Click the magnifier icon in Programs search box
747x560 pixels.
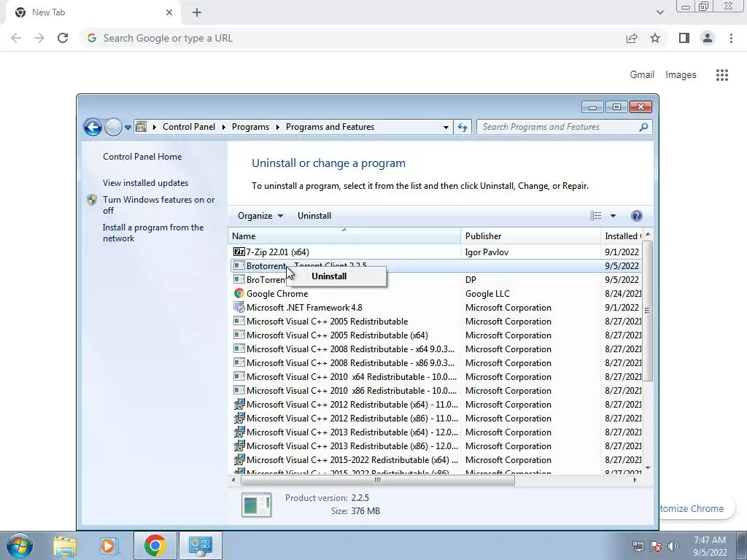(x=643, y=127)
